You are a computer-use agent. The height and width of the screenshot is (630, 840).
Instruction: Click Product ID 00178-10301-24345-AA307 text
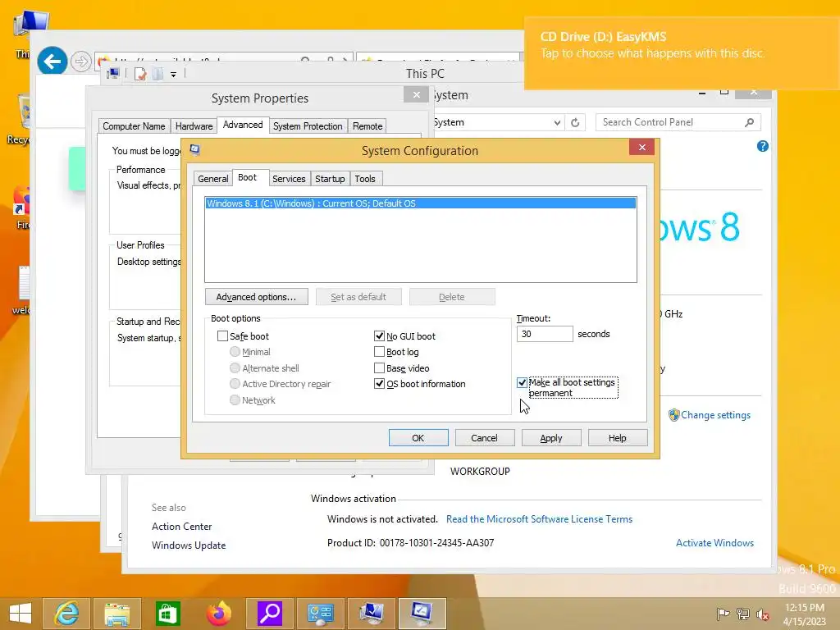coord(410,543)
